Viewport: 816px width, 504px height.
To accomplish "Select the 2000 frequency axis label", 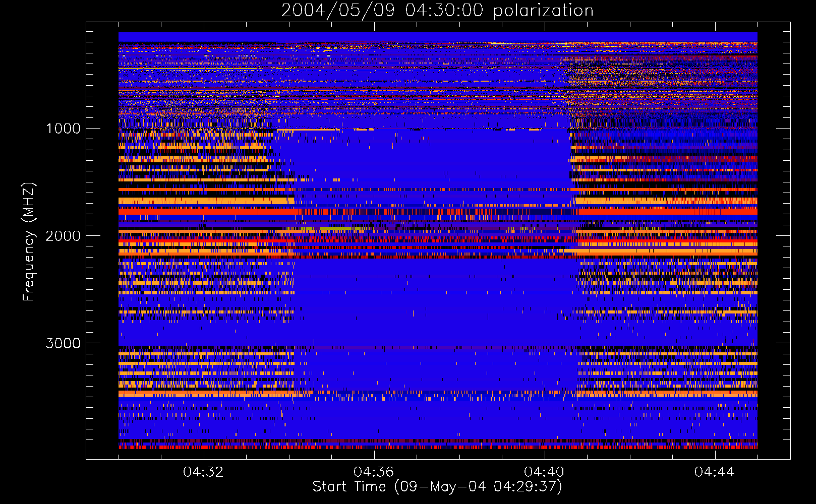I will pos(63,236).
